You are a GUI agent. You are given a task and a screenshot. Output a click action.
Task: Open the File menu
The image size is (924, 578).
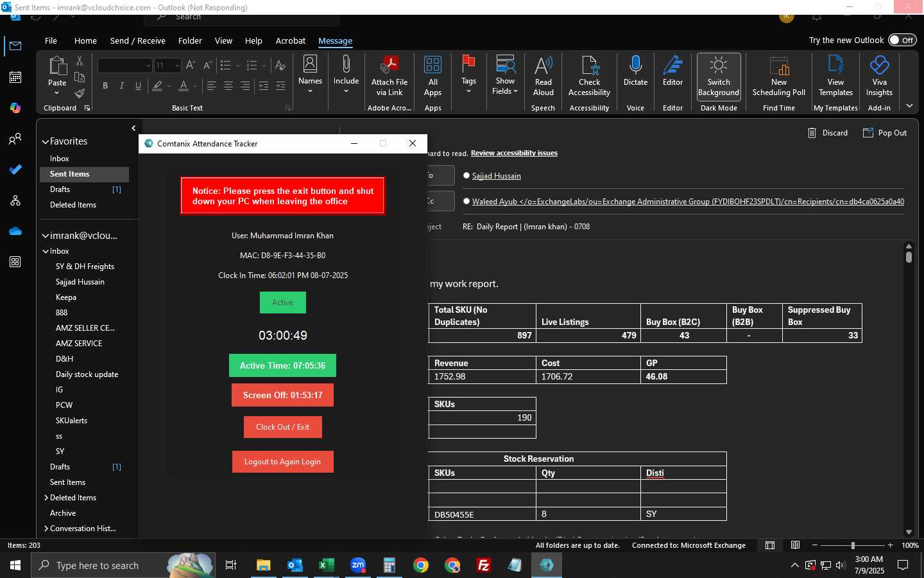pyautogui.click(x=51, y=40)
